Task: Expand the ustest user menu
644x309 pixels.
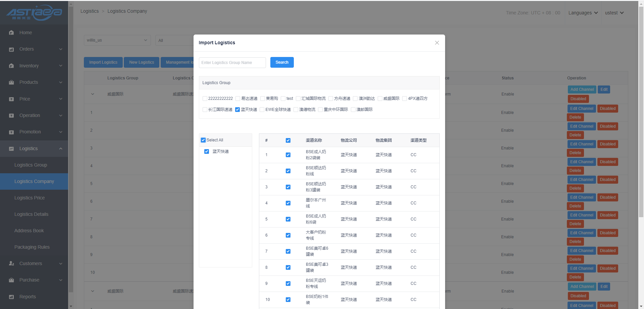Action: click(x=614, y=13)
